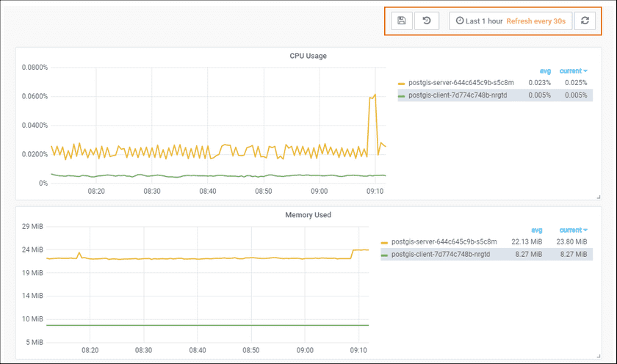Click the 29 MiB y-axis label in Memory Used
Viewport: 617px width, 364px height.
click(32, 227)
